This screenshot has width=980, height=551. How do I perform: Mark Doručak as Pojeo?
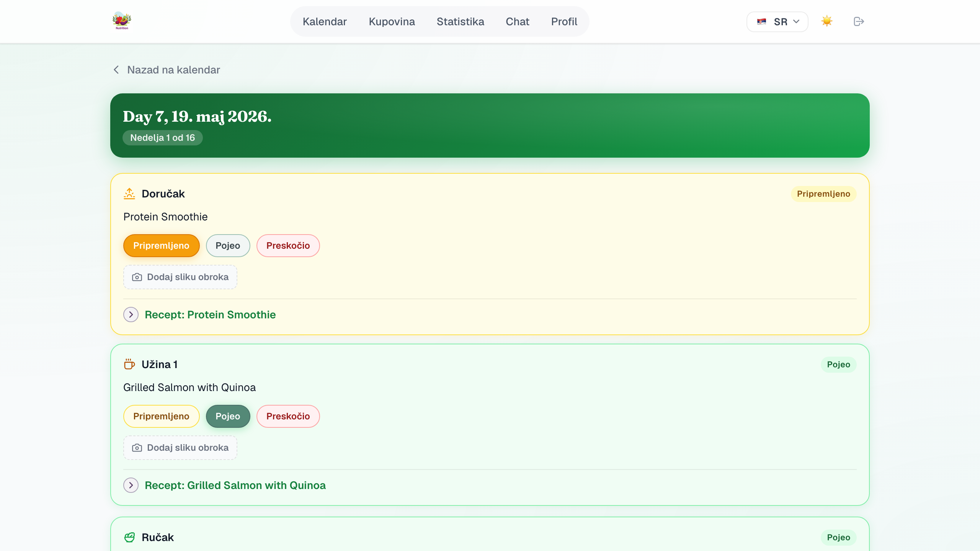[x=228, y=246]
